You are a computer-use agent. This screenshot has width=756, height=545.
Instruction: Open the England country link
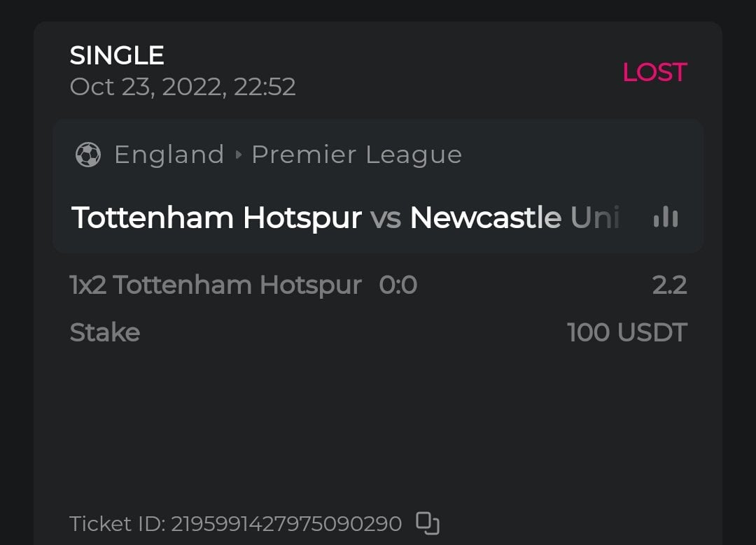[x=169, y=155]
